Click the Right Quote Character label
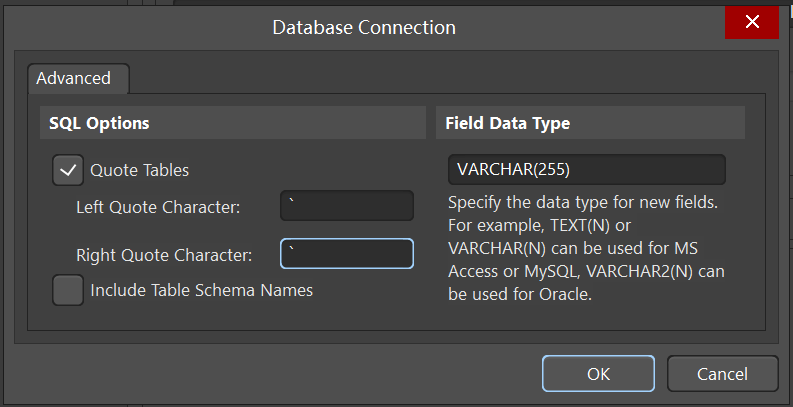The image size is (793, 407). [164, 255]
